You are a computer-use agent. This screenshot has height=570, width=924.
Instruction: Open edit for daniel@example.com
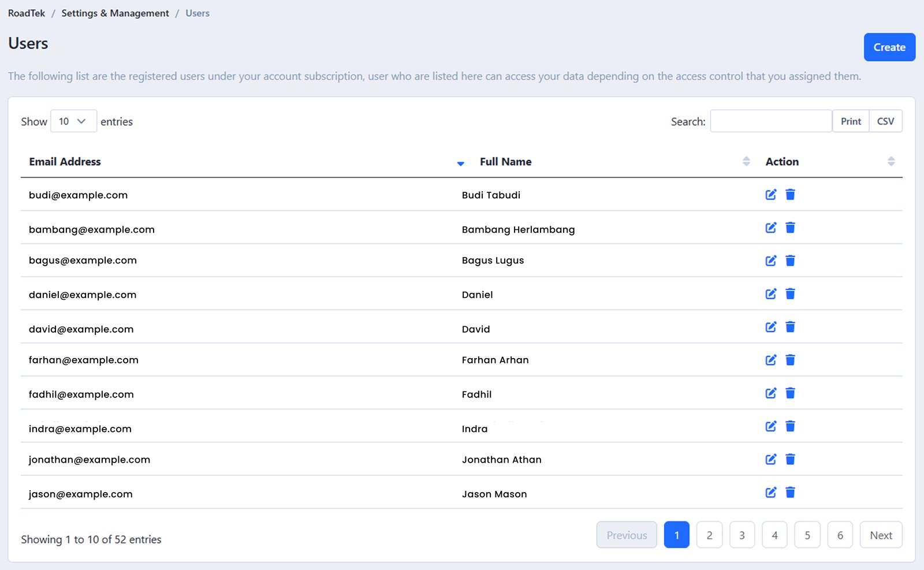pos(770,294)
